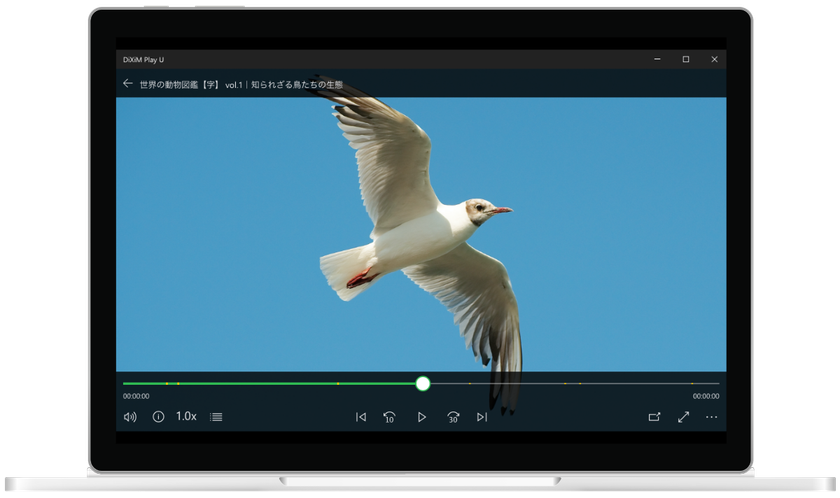
Task: Enter full screen mode
Action: 684,417
